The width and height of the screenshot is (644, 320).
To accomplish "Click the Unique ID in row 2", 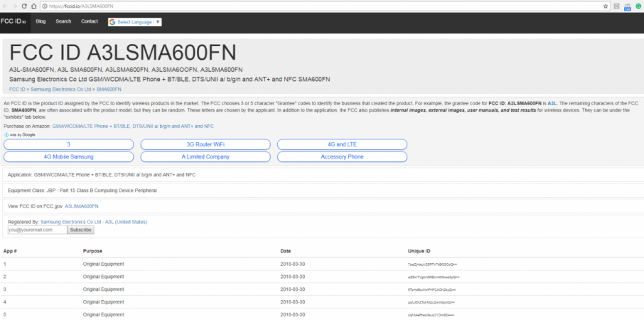I will 434,277.
